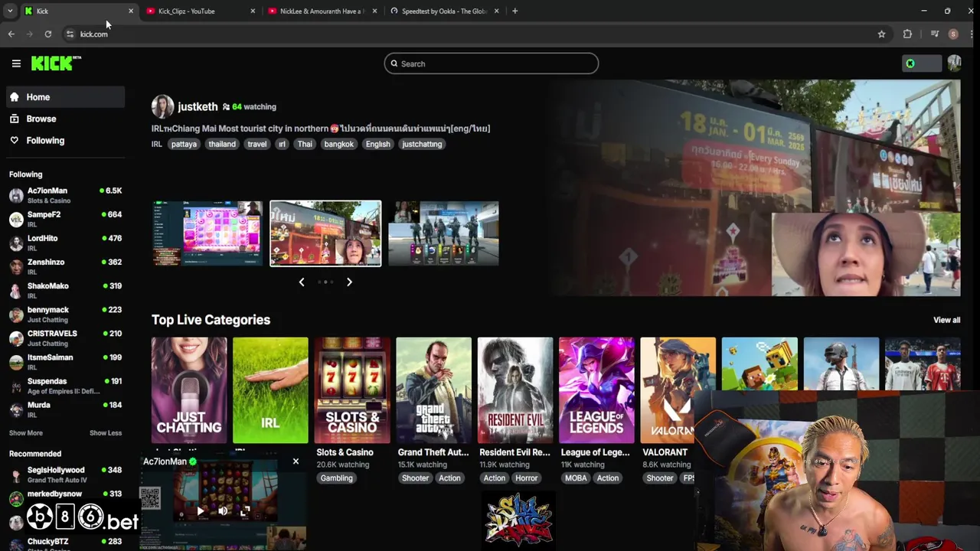Click the Kick coins balance button

pos(922,64)
